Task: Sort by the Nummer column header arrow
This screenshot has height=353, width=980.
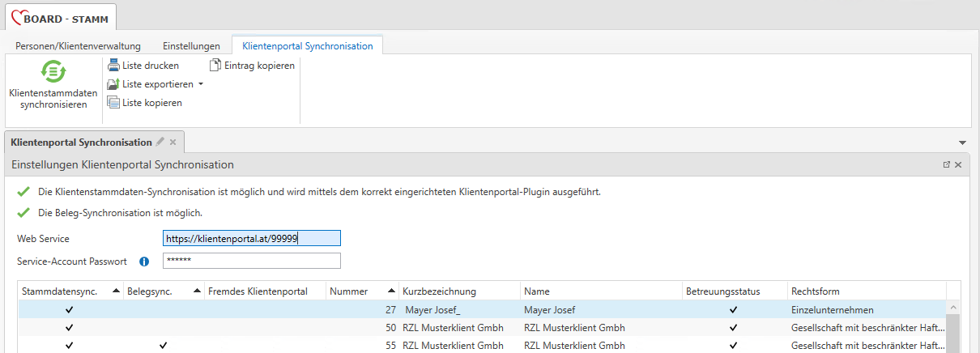Action: click(392, 291)
